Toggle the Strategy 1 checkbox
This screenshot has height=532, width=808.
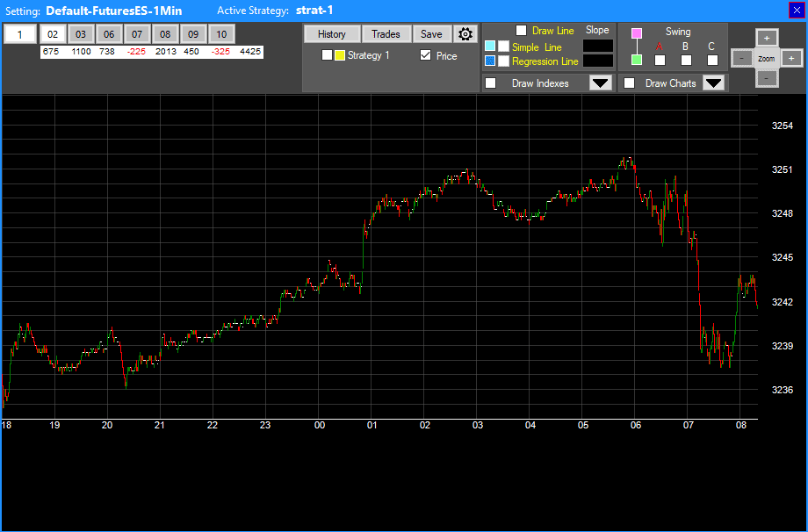point(327,55)
